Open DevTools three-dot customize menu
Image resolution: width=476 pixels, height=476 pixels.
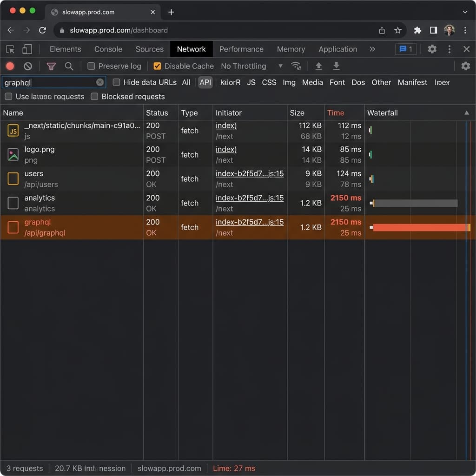click(450, 49)
